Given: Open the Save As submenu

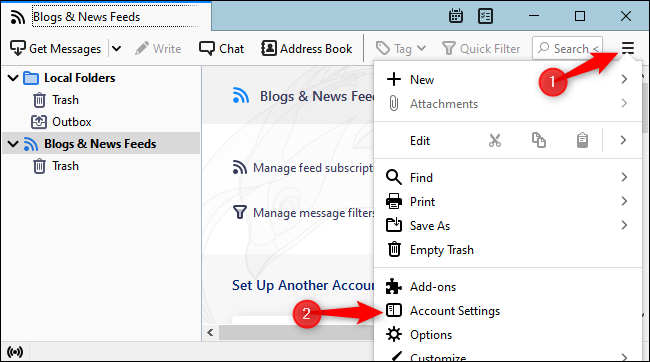Looking at the screenshot, I should tap(508, 226).
